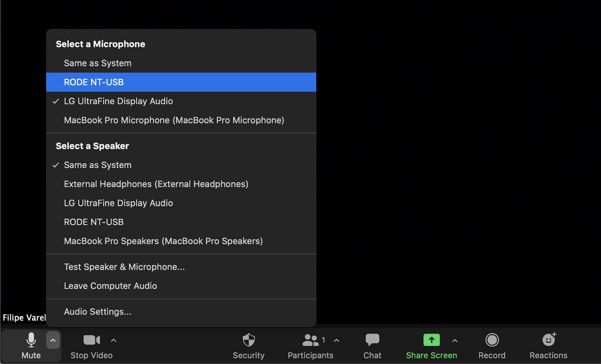Collapse the audio options chevron beside Mute

[53, 340]
